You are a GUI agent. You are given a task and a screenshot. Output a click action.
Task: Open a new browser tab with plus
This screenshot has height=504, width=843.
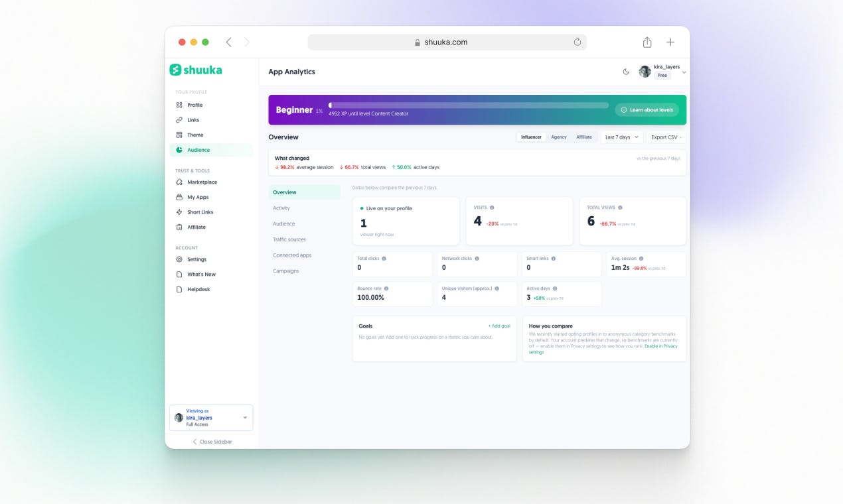coord(670,42)
